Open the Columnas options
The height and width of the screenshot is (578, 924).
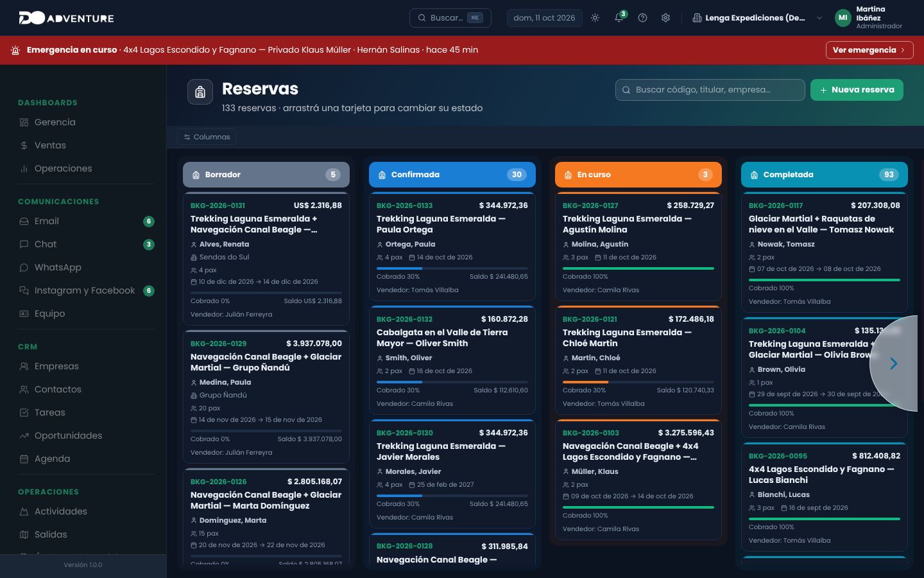pos(207,137)
